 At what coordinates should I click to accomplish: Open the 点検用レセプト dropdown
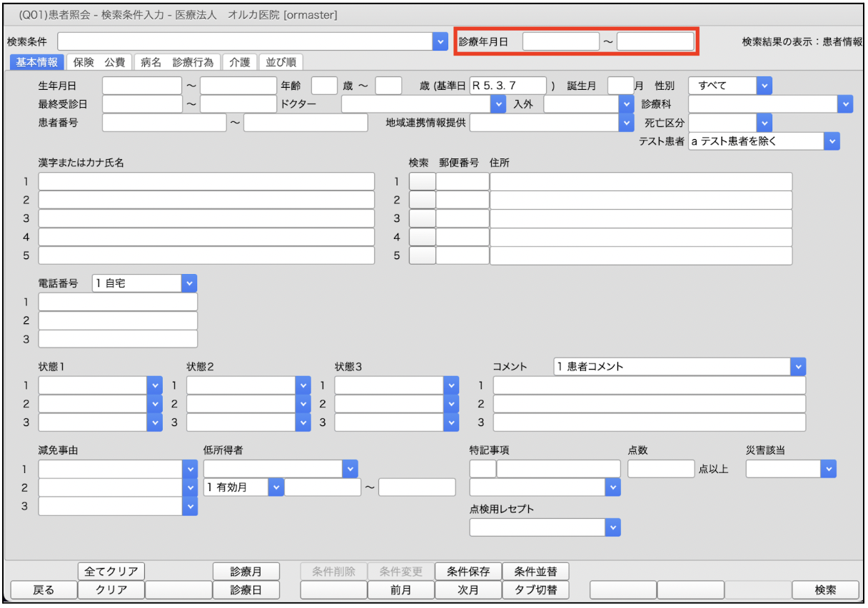(612, 527)
